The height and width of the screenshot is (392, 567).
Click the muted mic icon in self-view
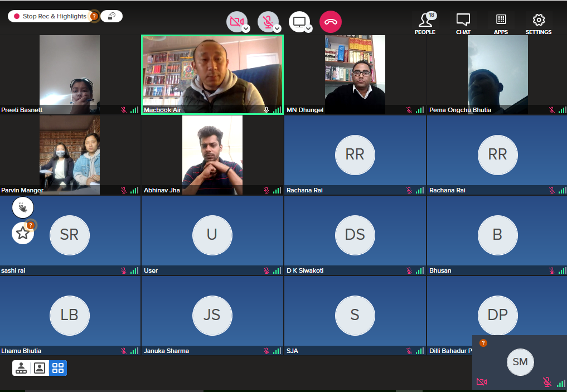pyautogui.click(x=547, y=381)
